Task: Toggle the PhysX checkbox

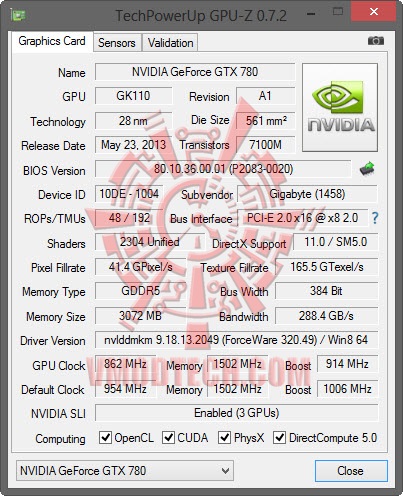Action: click(x=224, y=437)
